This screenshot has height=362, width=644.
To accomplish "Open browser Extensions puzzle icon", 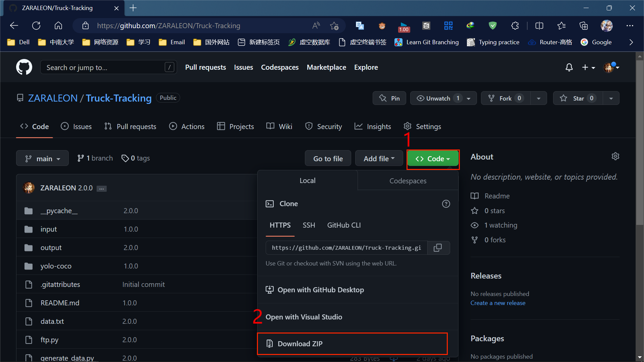I will tap(515, 26).
